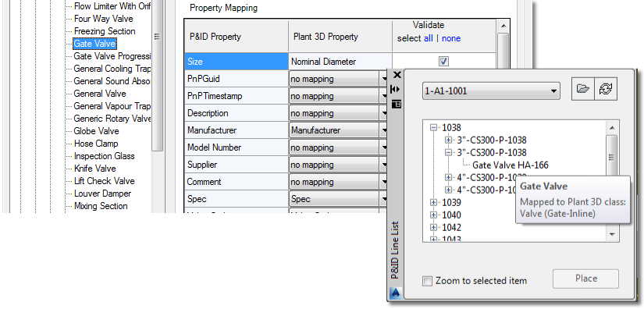This screenshot has height=309, width=644.
Task: Select Hose Clamp in class tree
Action: tap(96, 144)
